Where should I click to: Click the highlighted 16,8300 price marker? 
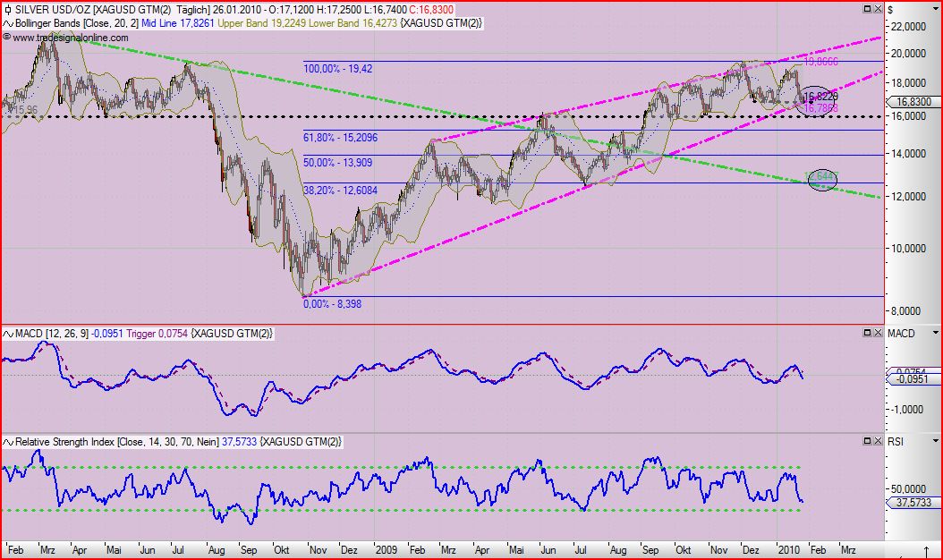click(x=915, y=102)
